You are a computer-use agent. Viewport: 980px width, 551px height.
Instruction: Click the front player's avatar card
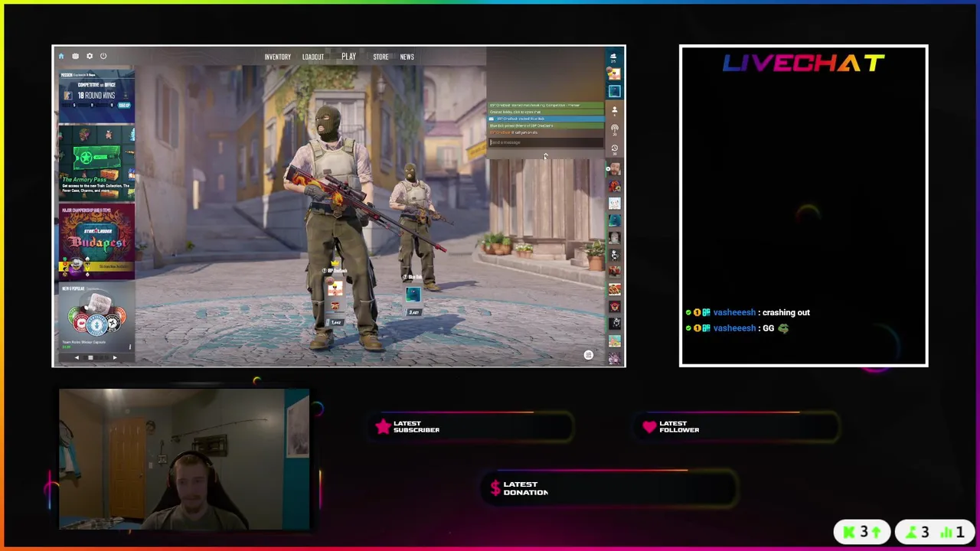pyautogui.click(x=335, y=289)
